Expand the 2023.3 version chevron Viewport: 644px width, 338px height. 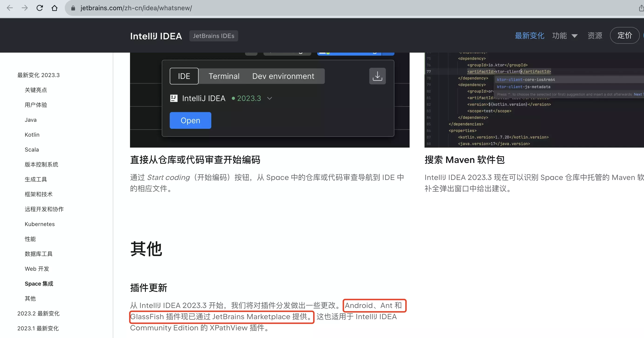[x=269, y=98]
